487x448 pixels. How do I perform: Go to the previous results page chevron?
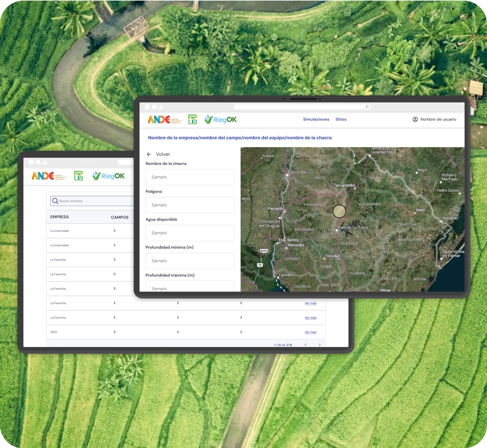(305, 345)
